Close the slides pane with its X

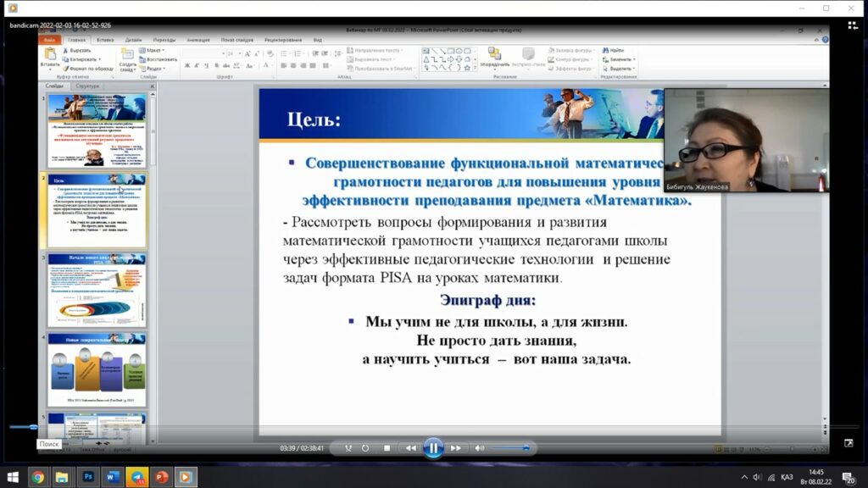[153, 86]
